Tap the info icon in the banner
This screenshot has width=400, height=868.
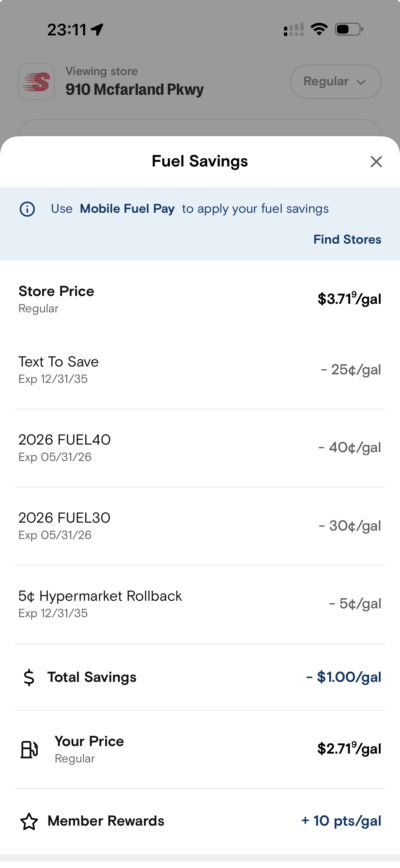27,209
